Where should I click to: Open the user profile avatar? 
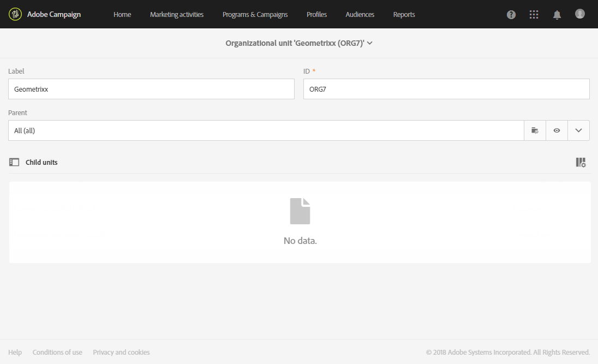579,14
